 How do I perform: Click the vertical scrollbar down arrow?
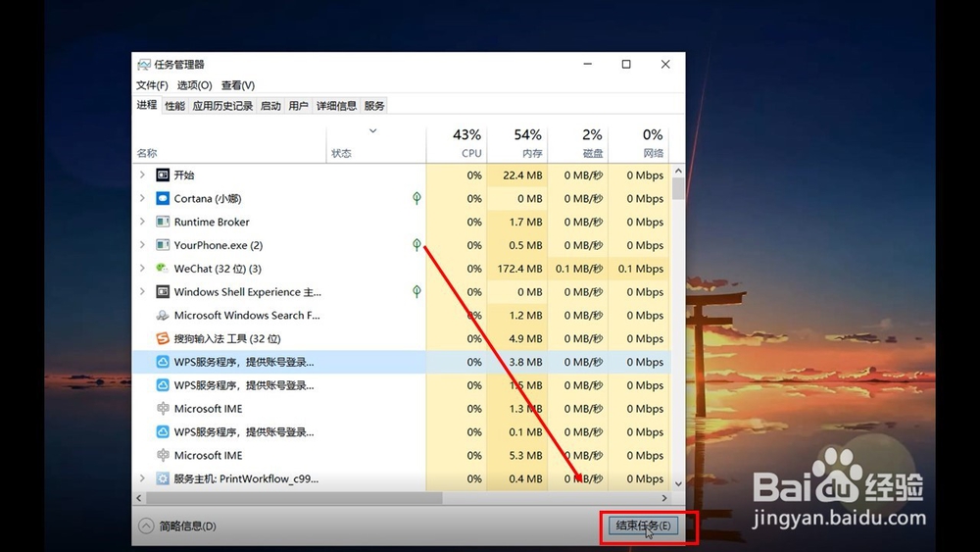click(678, 484)
